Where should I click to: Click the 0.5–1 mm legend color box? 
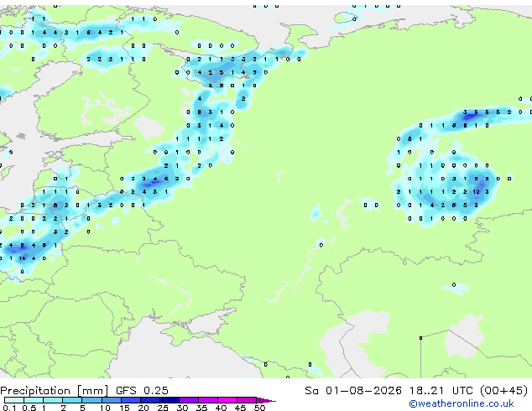click(34, 400)
